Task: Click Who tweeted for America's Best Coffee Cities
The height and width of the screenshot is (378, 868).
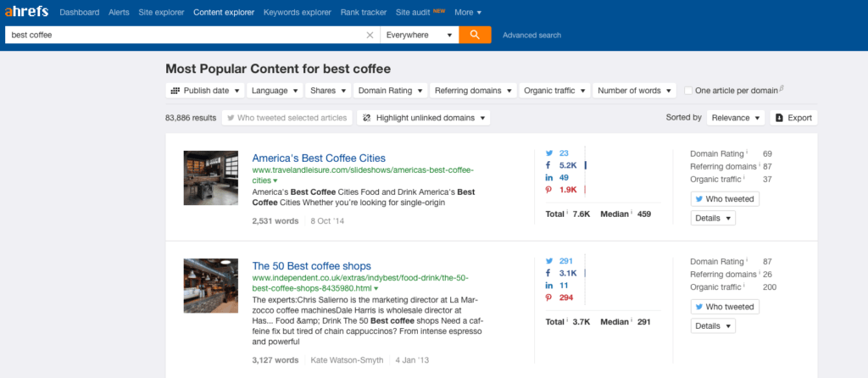Action: [725, 198]
